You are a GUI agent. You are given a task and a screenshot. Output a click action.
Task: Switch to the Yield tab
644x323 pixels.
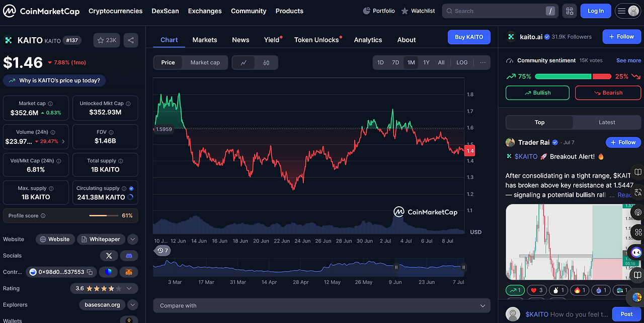click(272, 40)
